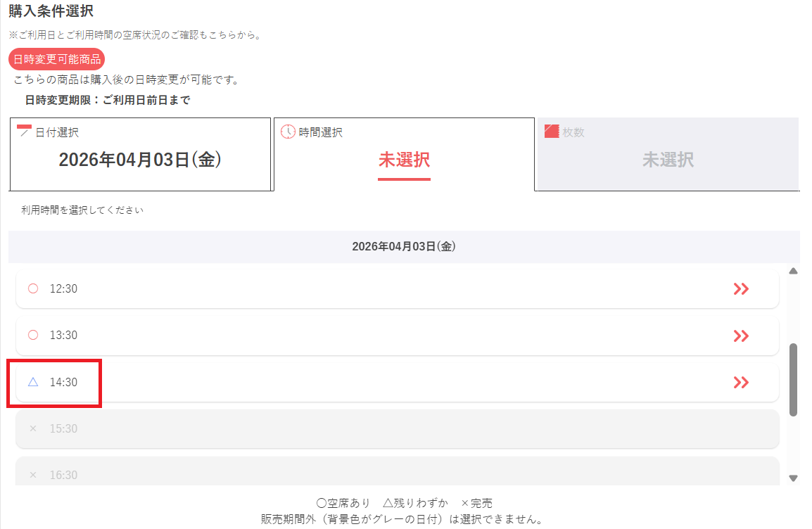Click the time list scrollbar thumb
The width and height of the screenshot is (812, 529).
coord(794,379)
